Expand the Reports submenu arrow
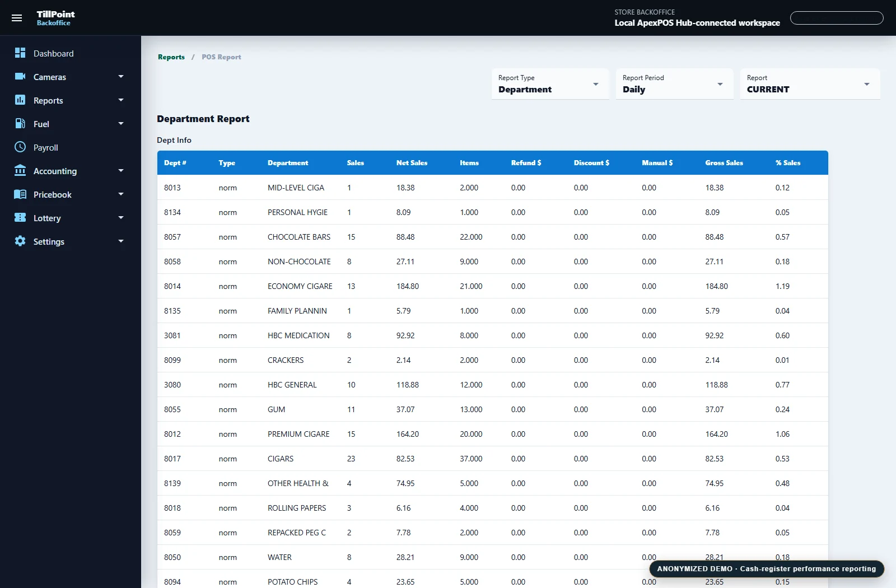This screenshot has height=588, width=896. click(x=121, y=100)
